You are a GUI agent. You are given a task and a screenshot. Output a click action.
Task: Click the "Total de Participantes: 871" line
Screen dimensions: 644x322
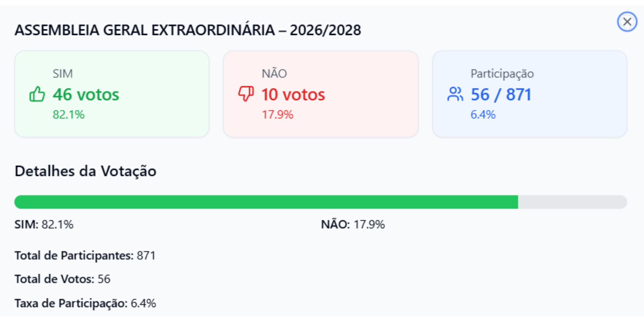pos(85,256)
